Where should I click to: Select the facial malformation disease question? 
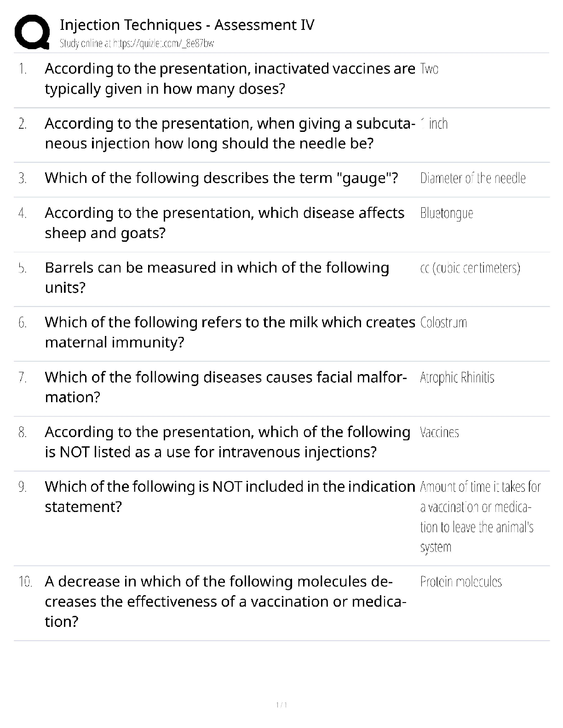coord(225,387)
